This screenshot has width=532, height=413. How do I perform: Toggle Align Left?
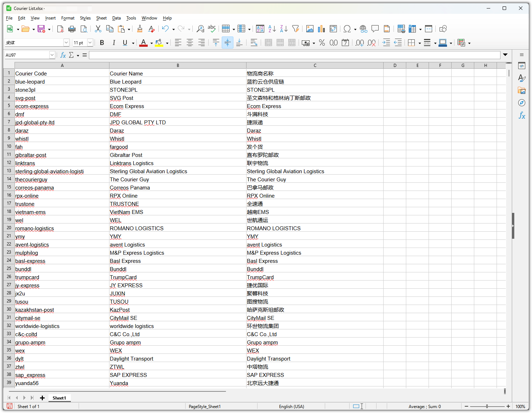(178, 43)
